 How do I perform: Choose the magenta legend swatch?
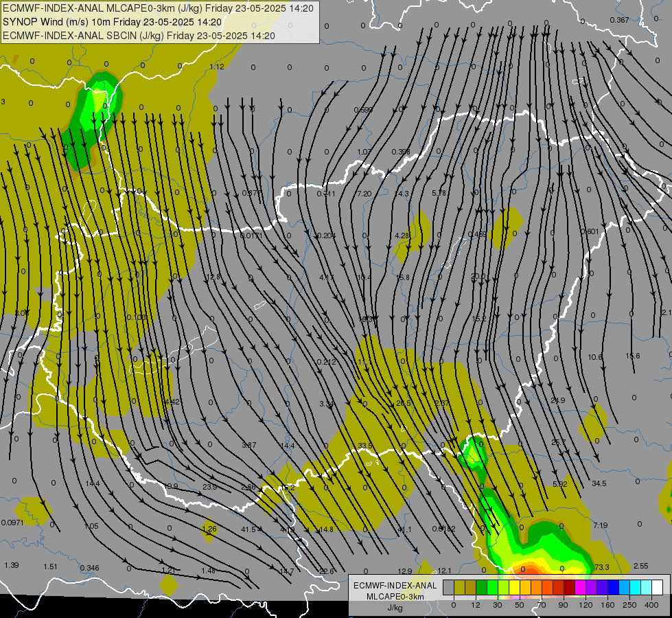[580, 588]
